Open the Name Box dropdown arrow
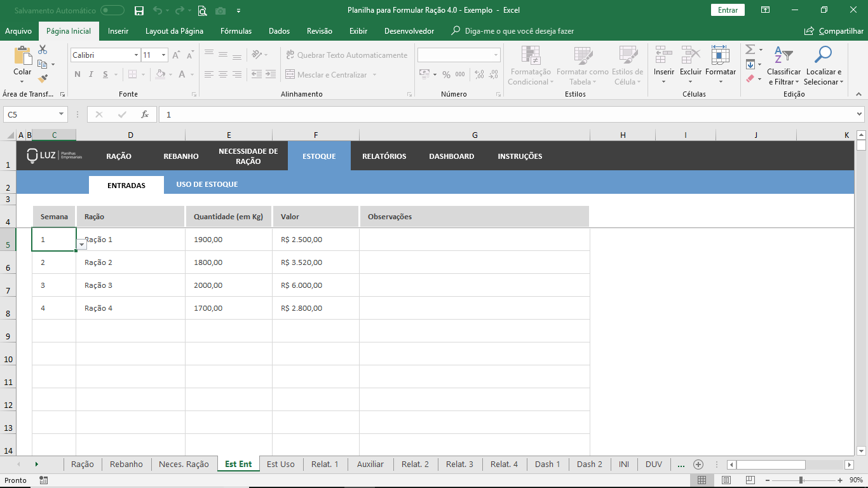Image resolution: width=868 pixels, height=488 pixels. pyautogui.click(x=62, y=114)
